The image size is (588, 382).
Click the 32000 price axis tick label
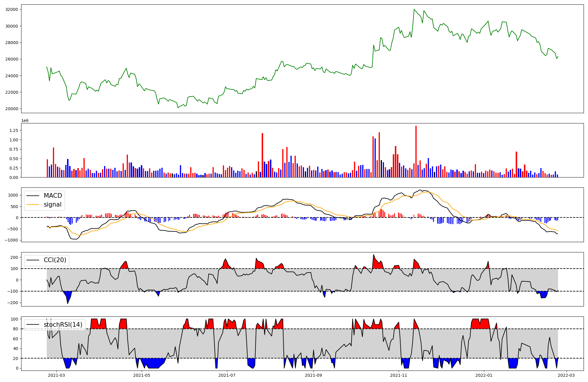(12, 9)
